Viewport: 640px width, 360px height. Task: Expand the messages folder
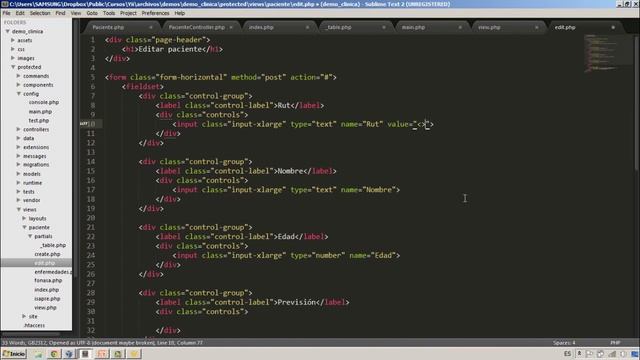point(18,156)
